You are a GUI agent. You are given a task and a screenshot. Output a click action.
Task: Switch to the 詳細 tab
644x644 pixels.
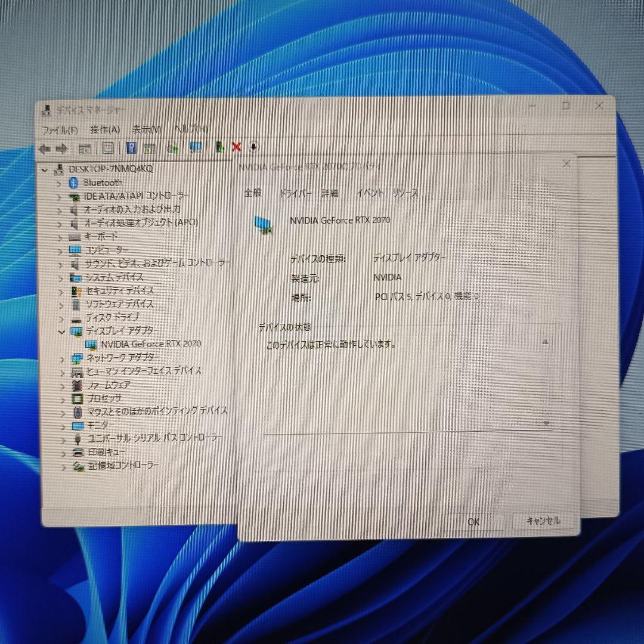pos(330,193)
